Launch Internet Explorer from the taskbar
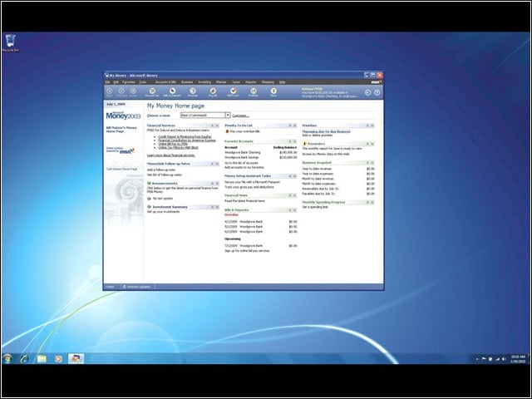Screen dimensions: 532x399 [x=24, y=358]
